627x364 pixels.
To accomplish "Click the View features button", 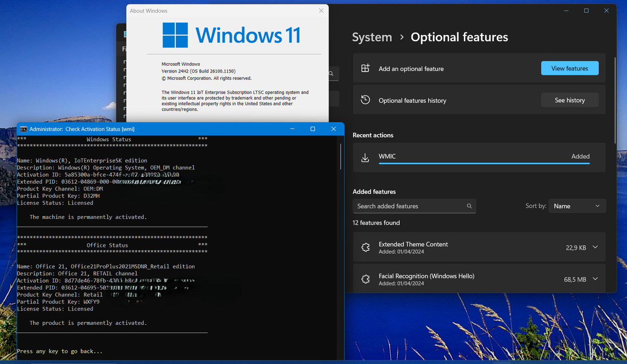I will pos(570,69).
